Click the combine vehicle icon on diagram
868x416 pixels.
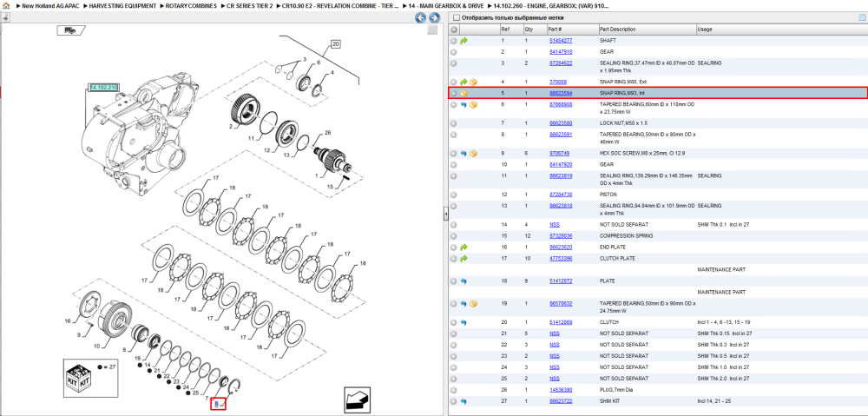pos(69,30)
